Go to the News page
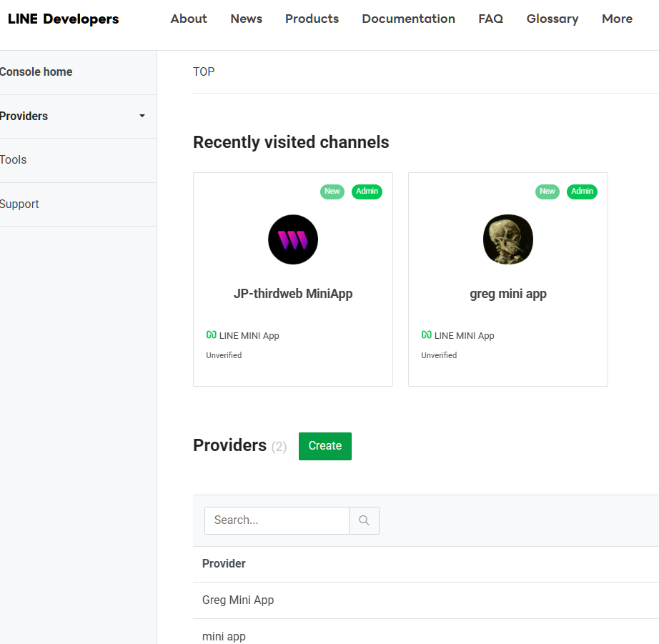The width and height of the screenshot is (659, 644). pyautogui.click(x=247, y=19)
